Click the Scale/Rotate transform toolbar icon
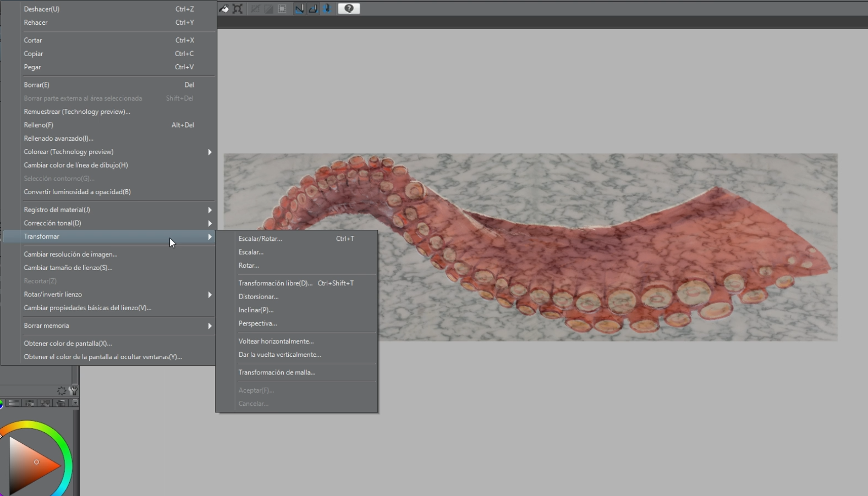The image size is (868, 496). coord(238,9)
